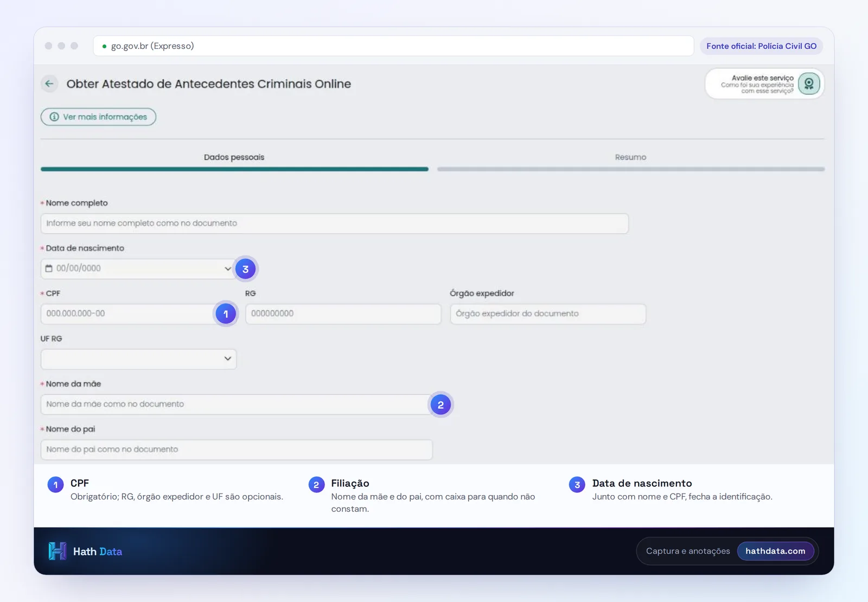
Task: Click the Órgão expedidor input field
Action: [x=548, y=314]
